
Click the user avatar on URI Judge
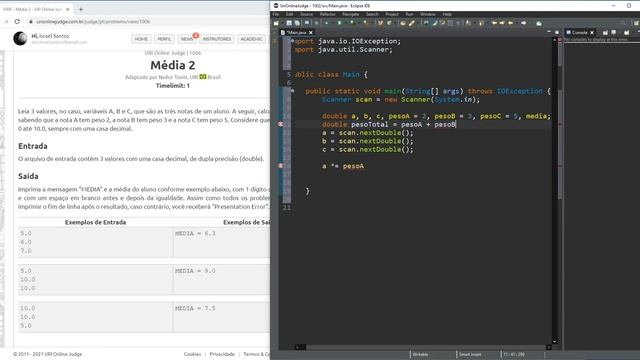coord(20,38)
